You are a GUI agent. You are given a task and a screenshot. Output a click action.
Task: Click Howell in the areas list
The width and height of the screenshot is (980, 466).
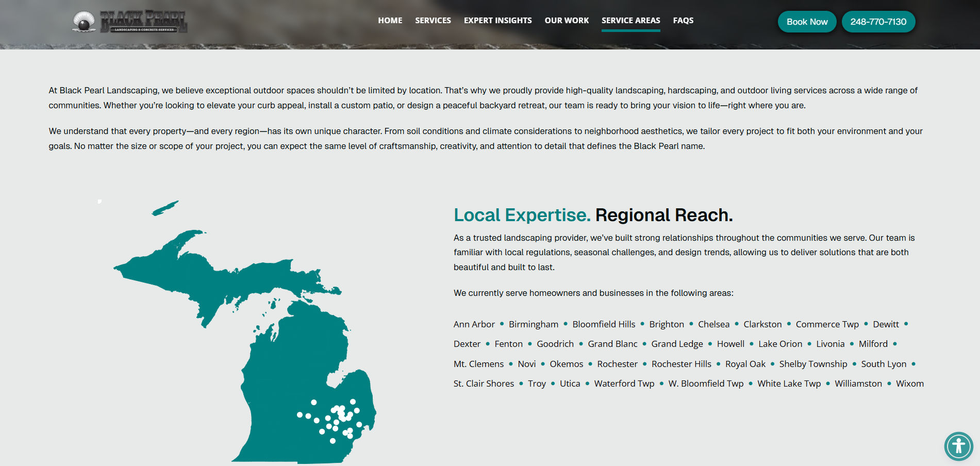730,344
